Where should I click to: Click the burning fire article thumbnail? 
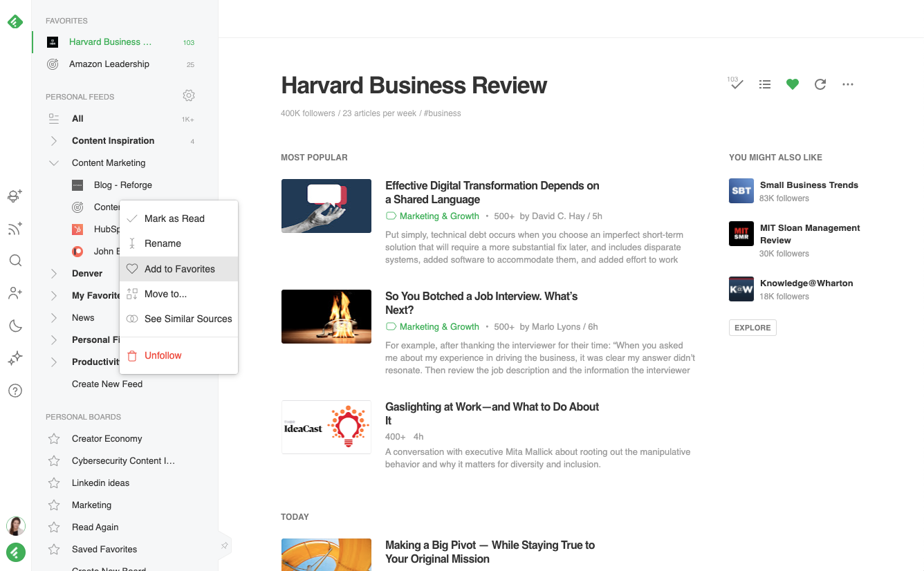326,317
